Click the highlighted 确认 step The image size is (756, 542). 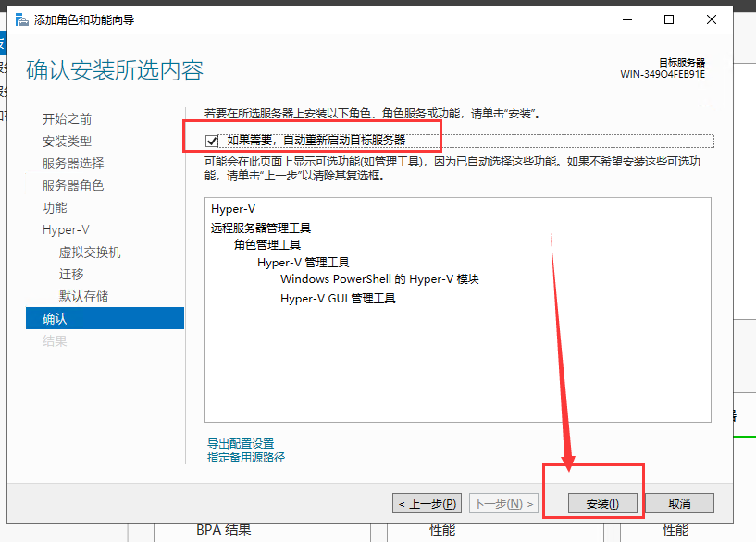pos(55,319)
